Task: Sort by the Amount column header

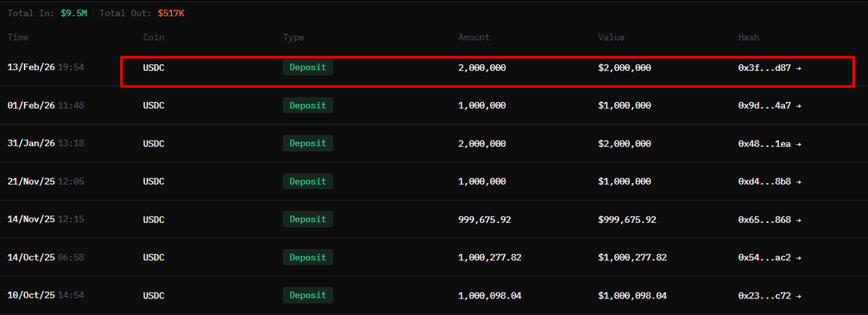Action: click(x=473, y=37)
